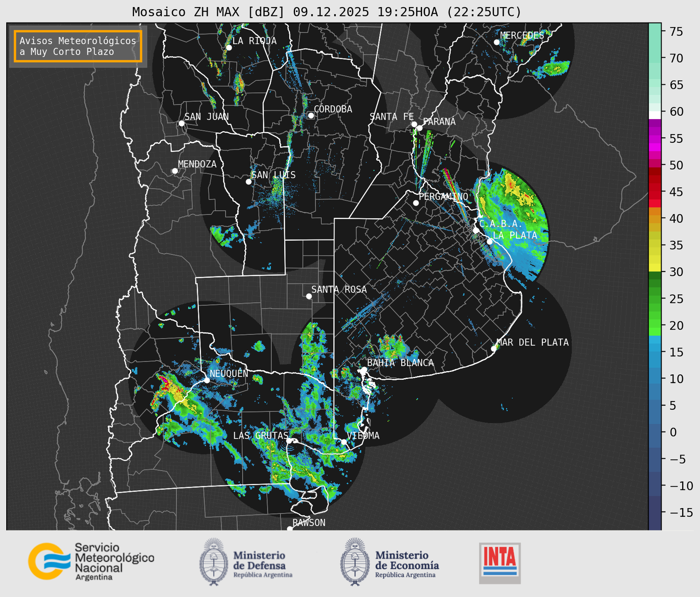Click the La Plata city marker dot
The height and width of the screenshot is (597, 700).
490,242
